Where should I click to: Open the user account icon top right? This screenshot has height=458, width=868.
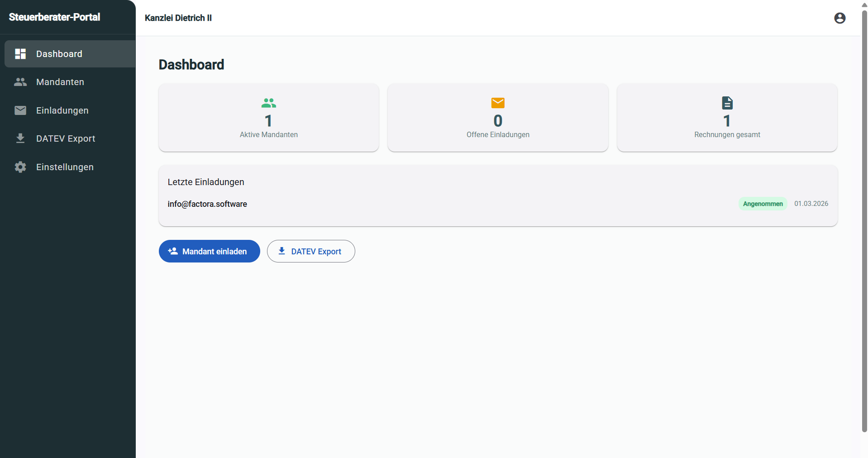coord(839,18)
